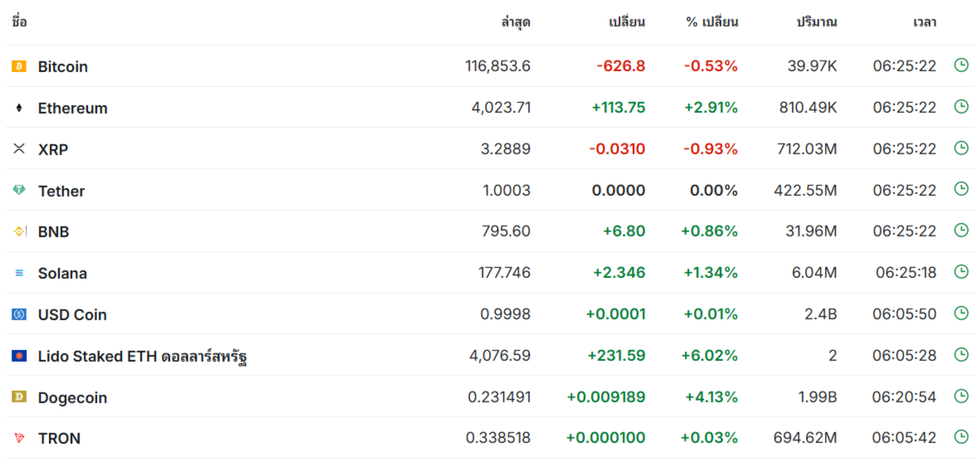Open the Lido Staked ETH link

[143, 357]
